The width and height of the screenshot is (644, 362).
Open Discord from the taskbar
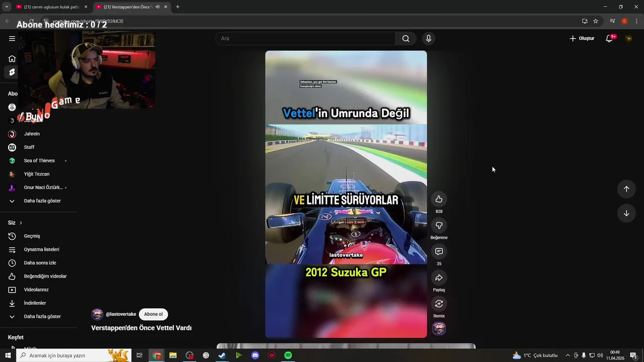[255, 355]
